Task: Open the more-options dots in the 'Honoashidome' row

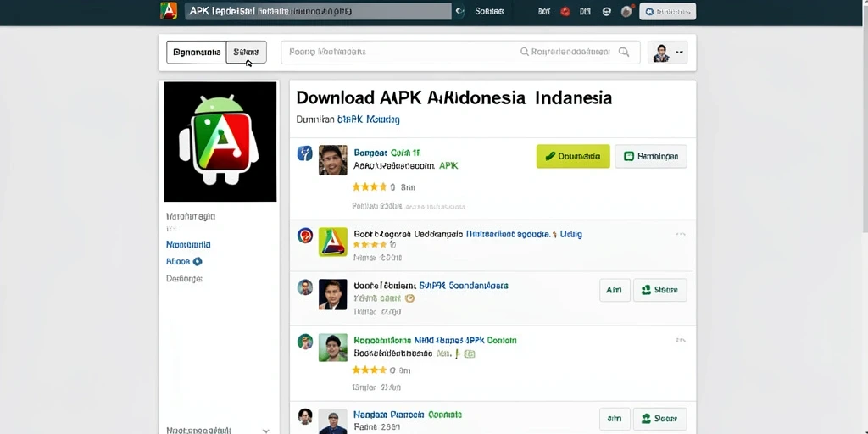Action: [681, 340]
